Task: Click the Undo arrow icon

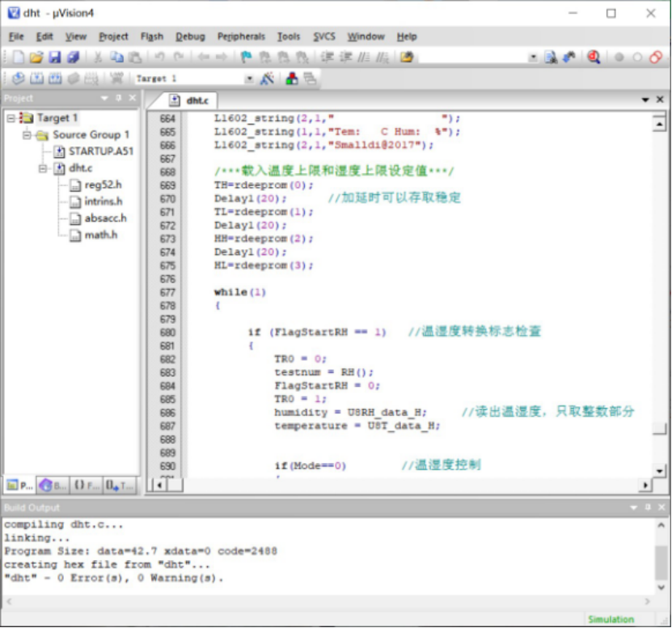Action: pyautogui.click(x=160, y=57)
